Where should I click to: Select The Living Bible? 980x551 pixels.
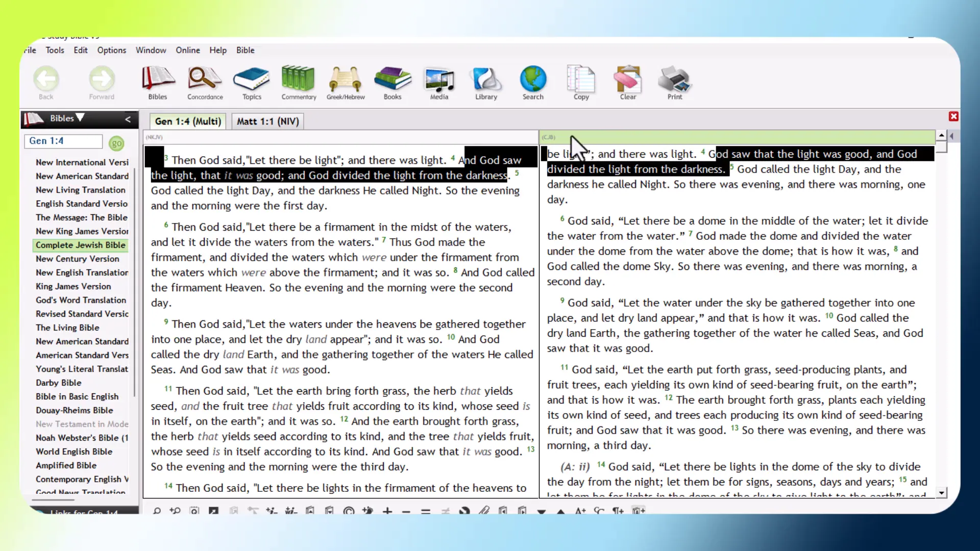(x=68, y=328)
